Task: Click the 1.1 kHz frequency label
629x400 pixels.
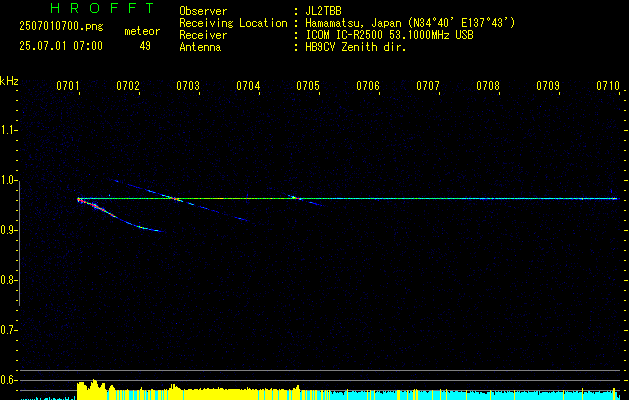Action: (7, 130)
